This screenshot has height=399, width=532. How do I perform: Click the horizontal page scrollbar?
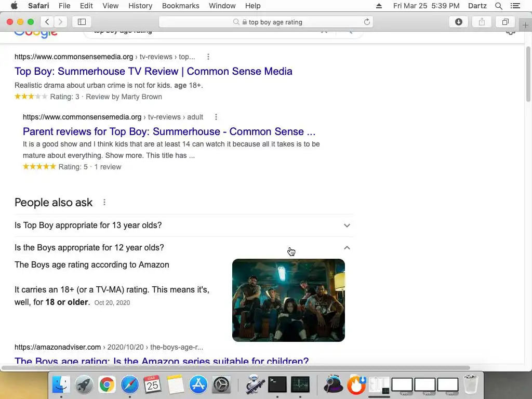236,368
